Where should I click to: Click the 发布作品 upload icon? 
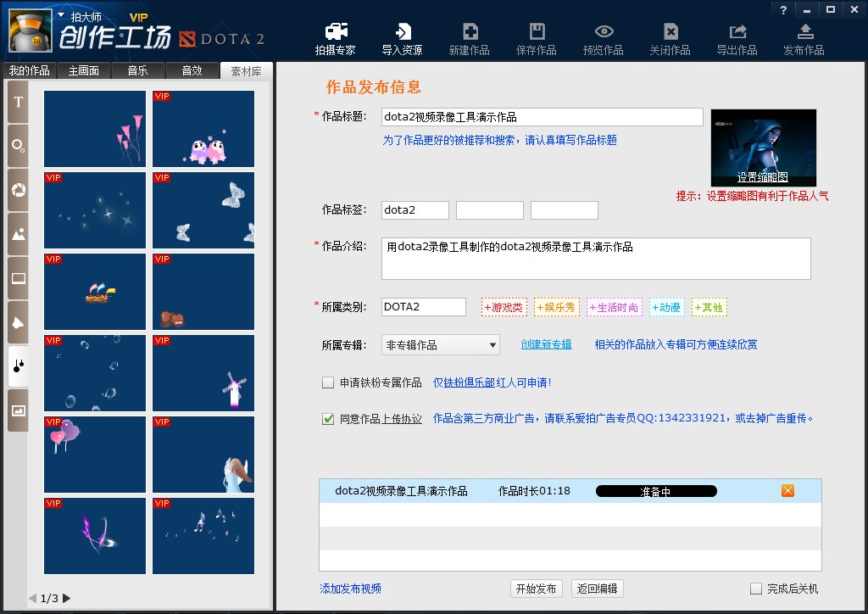coord(804,39)
